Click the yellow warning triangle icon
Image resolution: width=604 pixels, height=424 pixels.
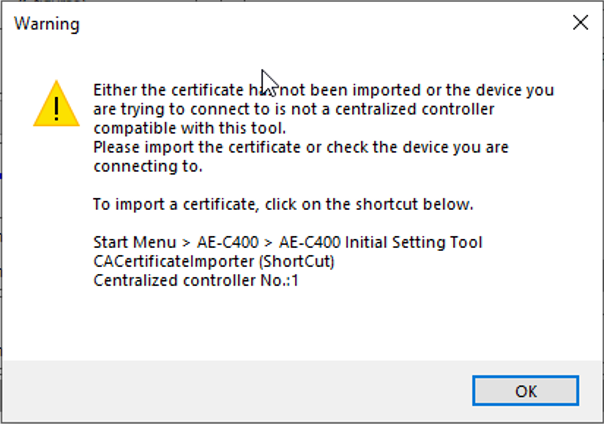tap(56, 104)
